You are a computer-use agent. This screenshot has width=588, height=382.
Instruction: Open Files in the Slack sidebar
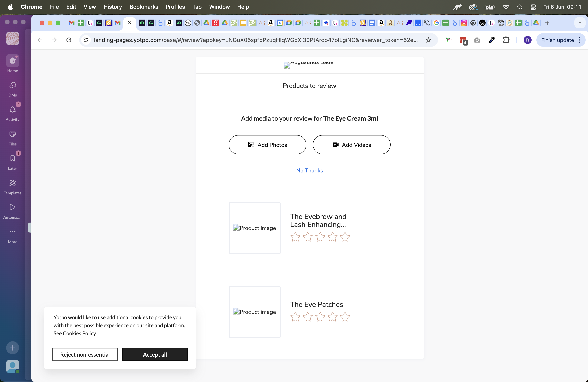click(12, 138)
